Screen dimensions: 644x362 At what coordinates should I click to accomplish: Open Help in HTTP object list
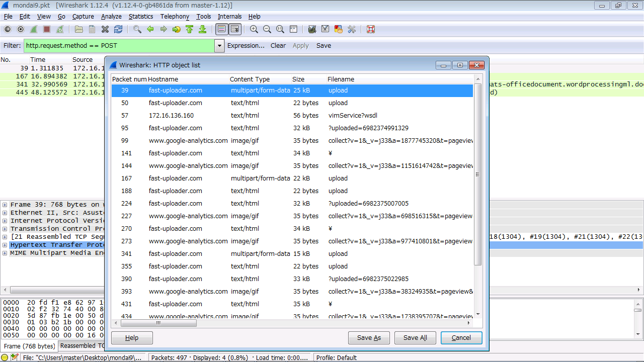click(132, 338)
